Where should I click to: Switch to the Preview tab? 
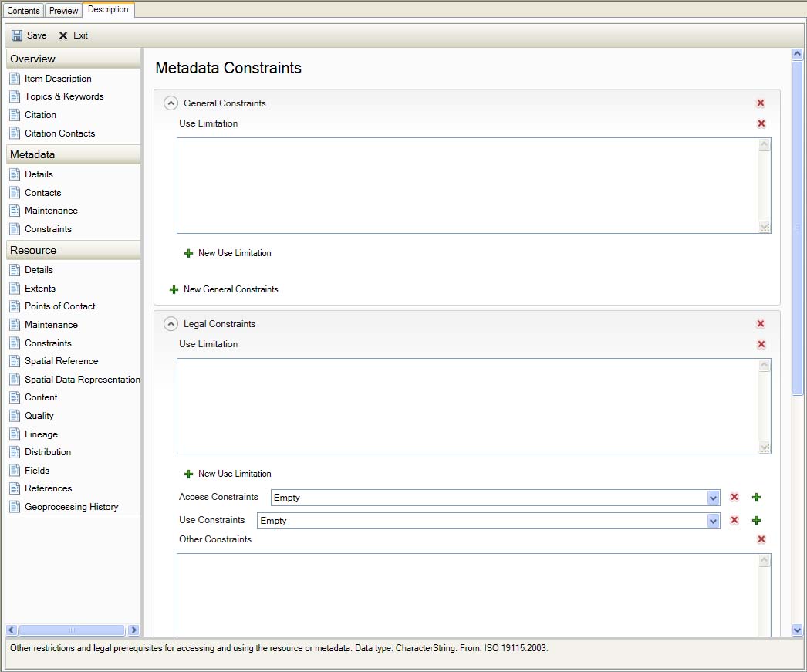coord(63,11)
